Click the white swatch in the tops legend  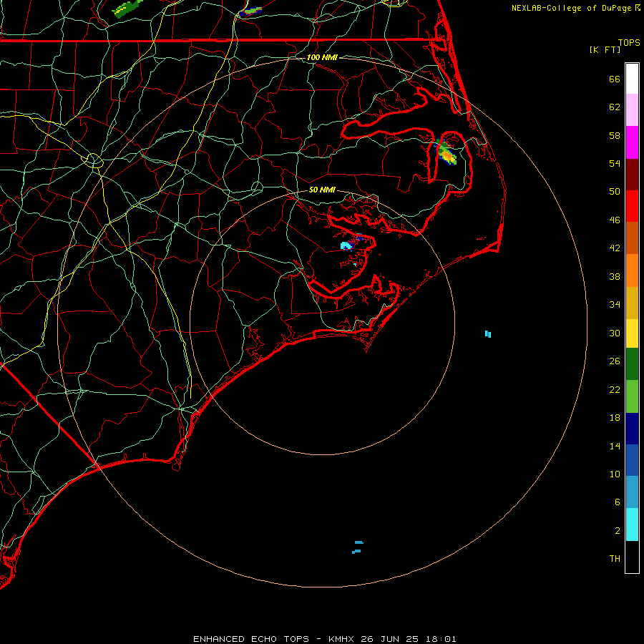coord(632,79)
